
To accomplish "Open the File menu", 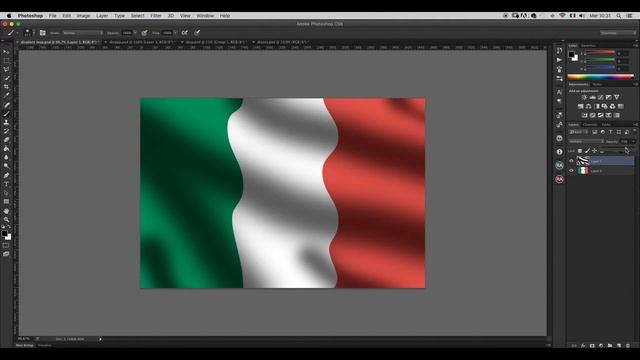I will (53, 16).
